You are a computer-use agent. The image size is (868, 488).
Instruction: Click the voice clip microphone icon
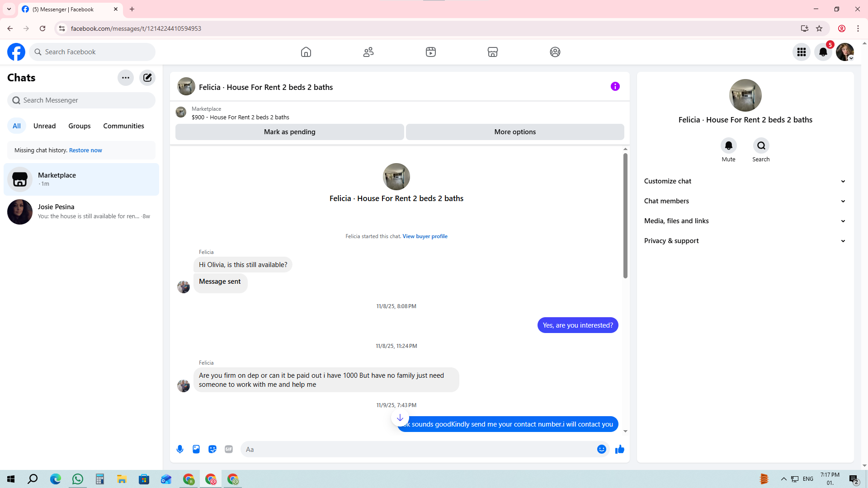click(x=180, y=449)
